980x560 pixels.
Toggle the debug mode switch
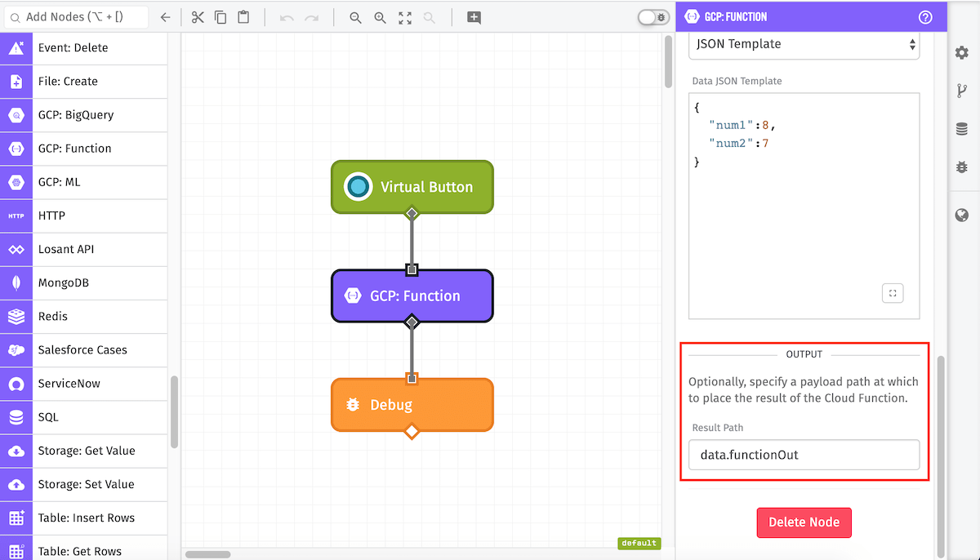coord(653,17)
